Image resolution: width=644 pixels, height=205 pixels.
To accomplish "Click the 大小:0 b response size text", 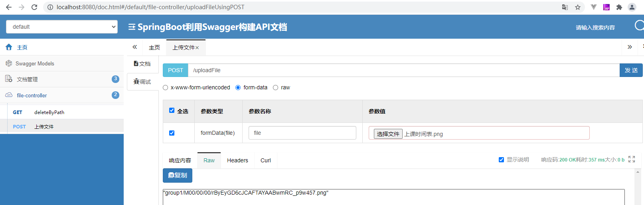I will [615, 160].
